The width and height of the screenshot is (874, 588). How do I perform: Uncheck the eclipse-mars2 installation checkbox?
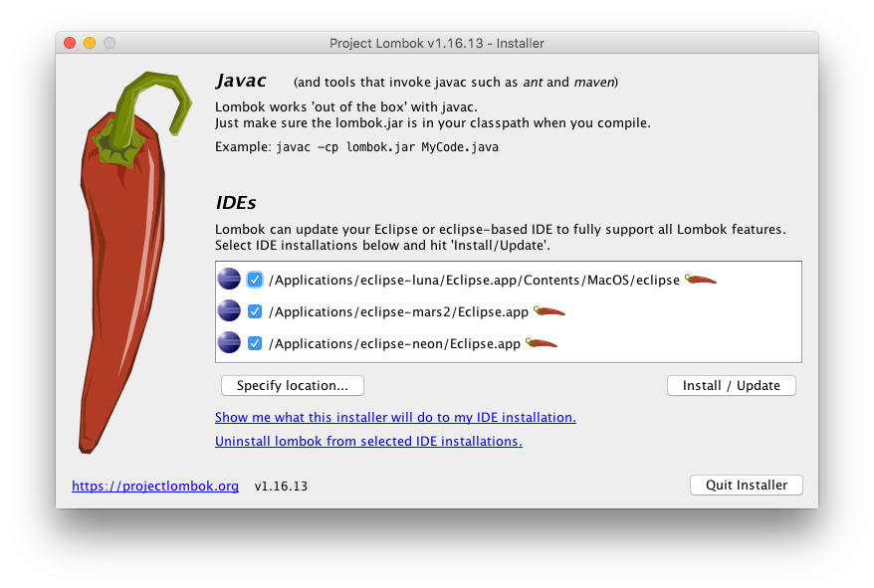tap(255, 310)
